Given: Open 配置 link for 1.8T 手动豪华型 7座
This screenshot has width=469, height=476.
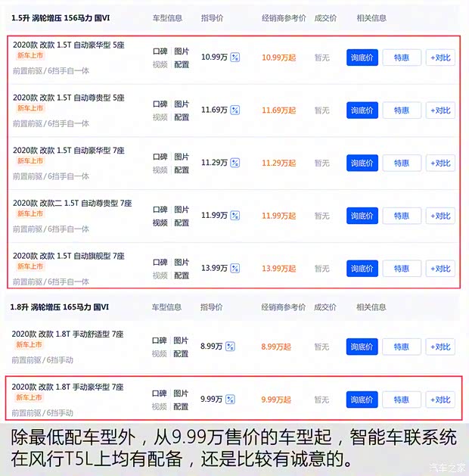Looking at the screenshot, I should click(181, 406).
